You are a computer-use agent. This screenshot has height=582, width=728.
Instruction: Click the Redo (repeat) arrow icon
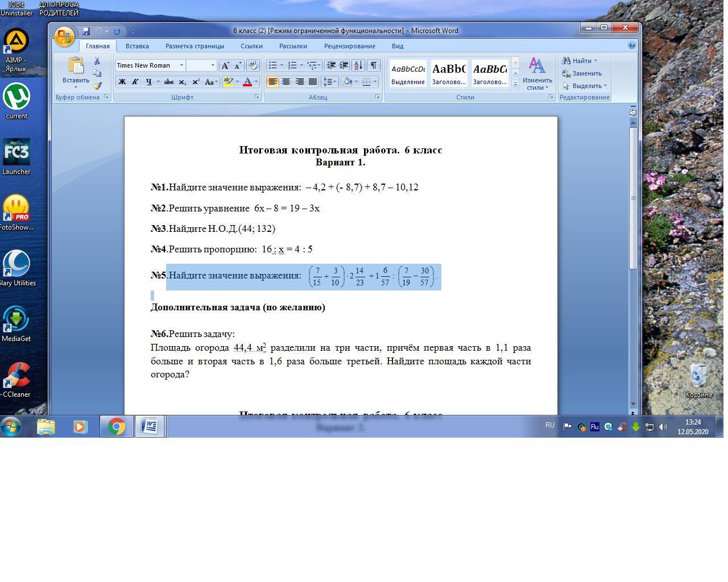(x=117, y=31)
